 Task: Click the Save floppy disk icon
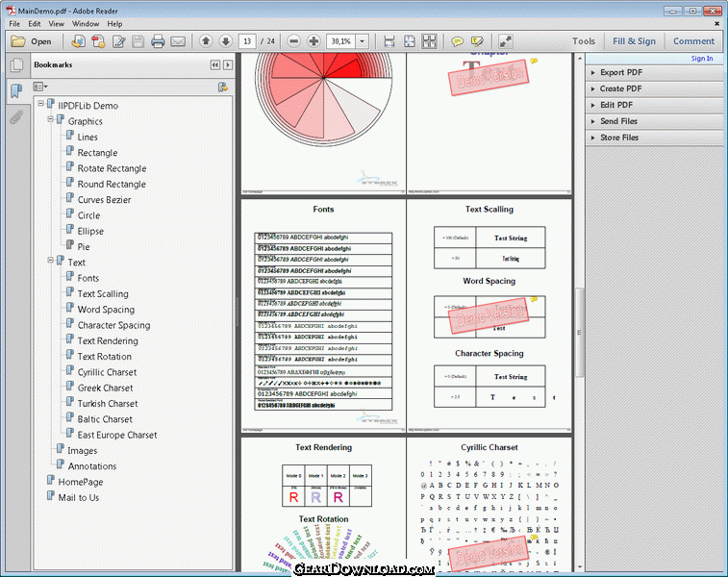138,41
